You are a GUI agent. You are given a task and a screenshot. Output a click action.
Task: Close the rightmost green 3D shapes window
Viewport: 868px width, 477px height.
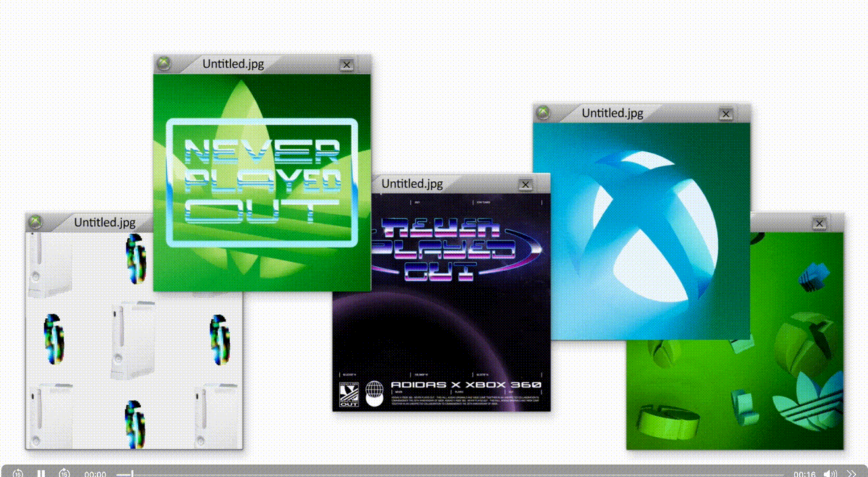pos(819,223)
